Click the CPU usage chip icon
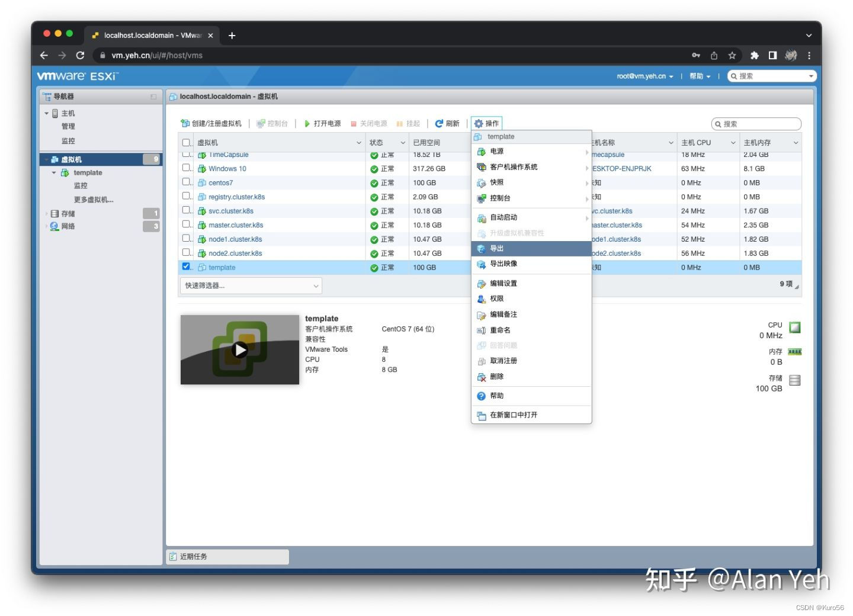The height and width of the screenshot is (616, 853). coord(795,327)
